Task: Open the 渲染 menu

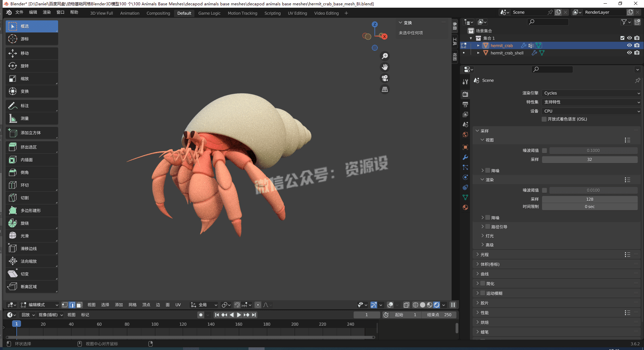Action: (47, 12)
